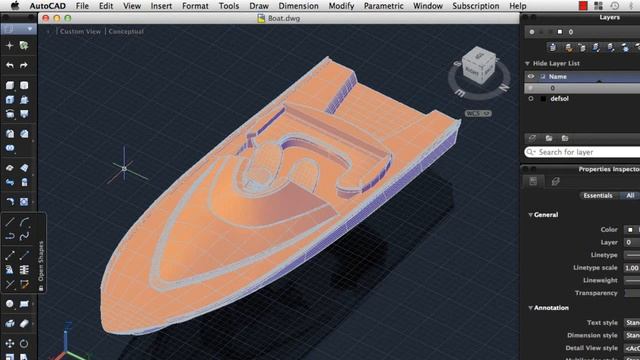Click the crosshair select icon atop tool palette

[x=10, y=46]
